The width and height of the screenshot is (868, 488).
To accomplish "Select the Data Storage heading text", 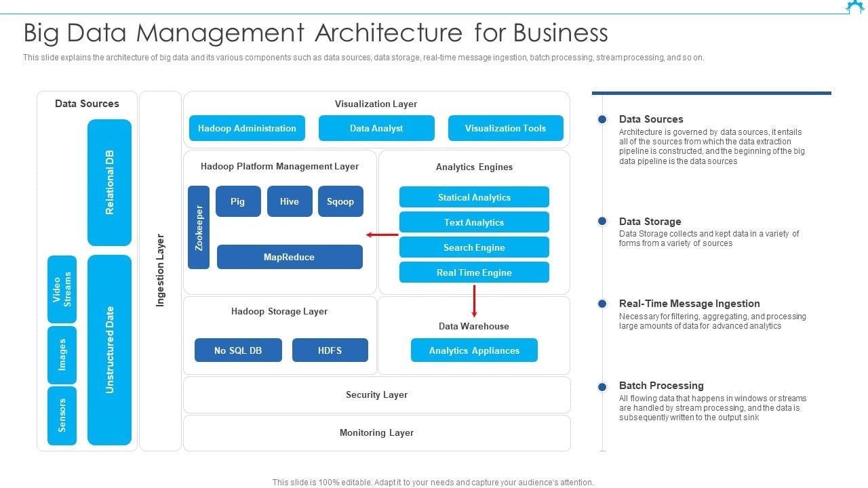I will point(650,222).
